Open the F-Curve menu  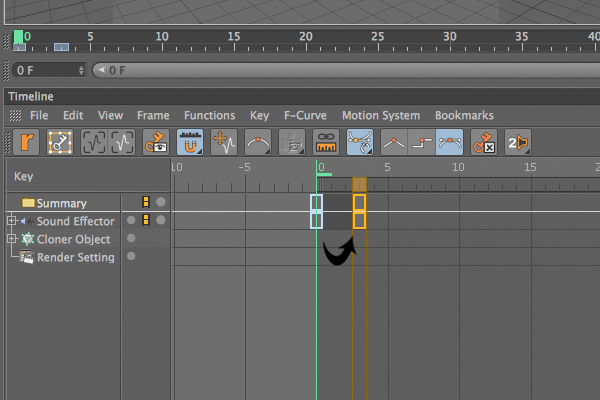[x=305, y=116]
